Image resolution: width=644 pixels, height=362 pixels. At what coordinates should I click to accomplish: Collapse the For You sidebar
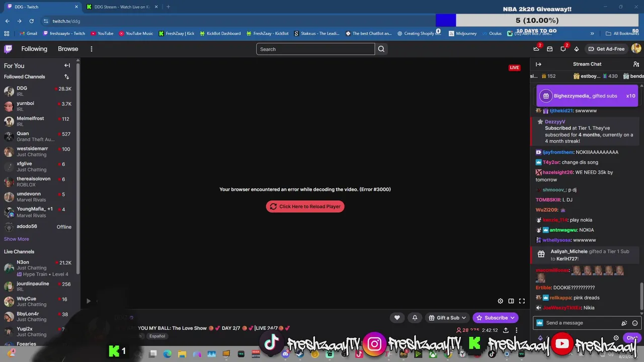coord(67,65)
